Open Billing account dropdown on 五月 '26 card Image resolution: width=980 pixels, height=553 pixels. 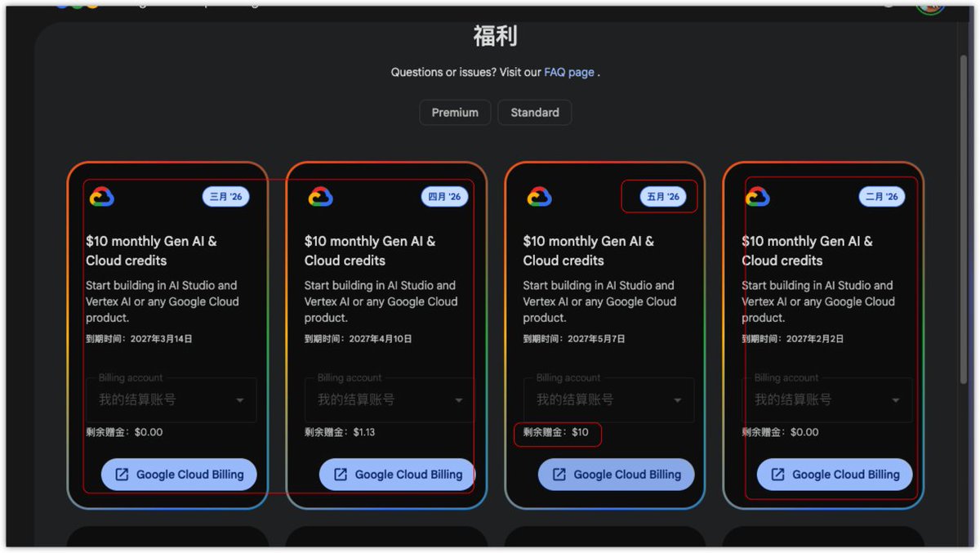(x=609, y=399)
